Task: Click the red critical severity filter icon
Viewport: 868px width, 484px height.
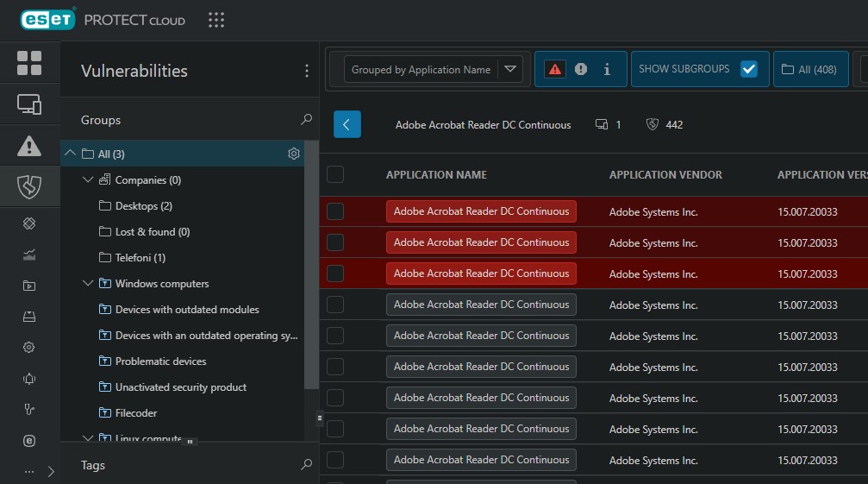Action: coord(555,69)
